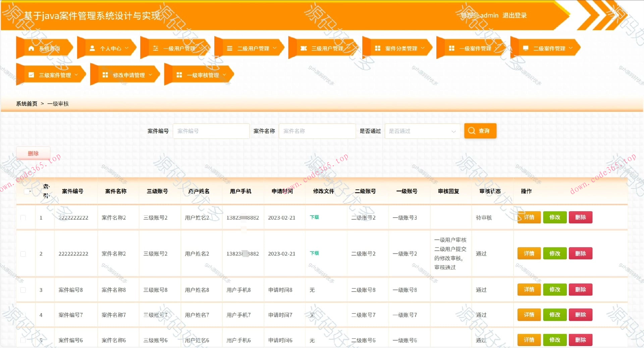Open the 是否通过 dropdown
The height and width of the screenshot is (348, 644).
coord(422,131)
